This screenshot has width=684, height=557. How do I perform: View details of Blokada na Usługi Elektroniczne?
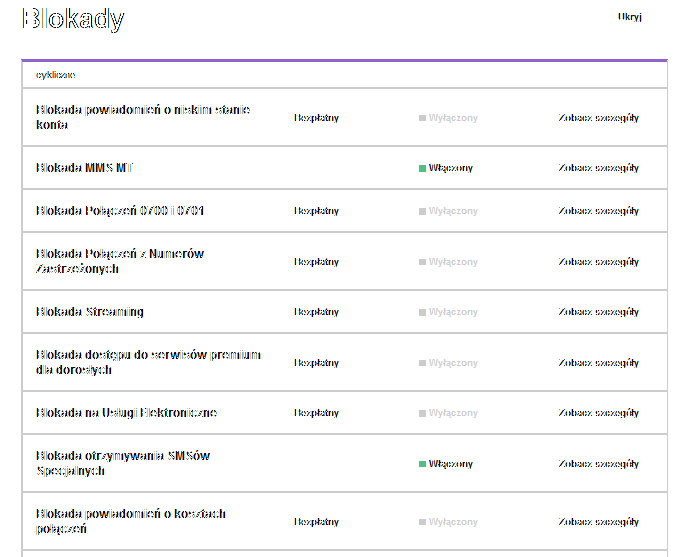[x=598, y=413]
